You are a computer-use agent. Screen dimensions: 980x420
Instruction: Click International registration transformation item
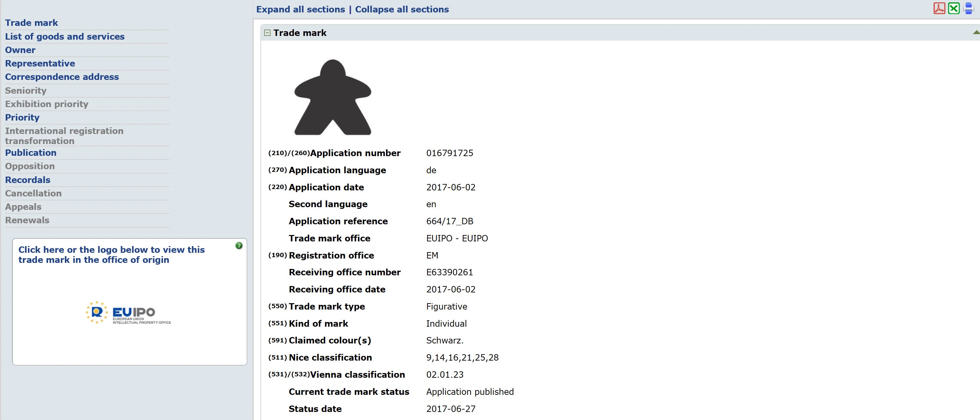point(64,136)
